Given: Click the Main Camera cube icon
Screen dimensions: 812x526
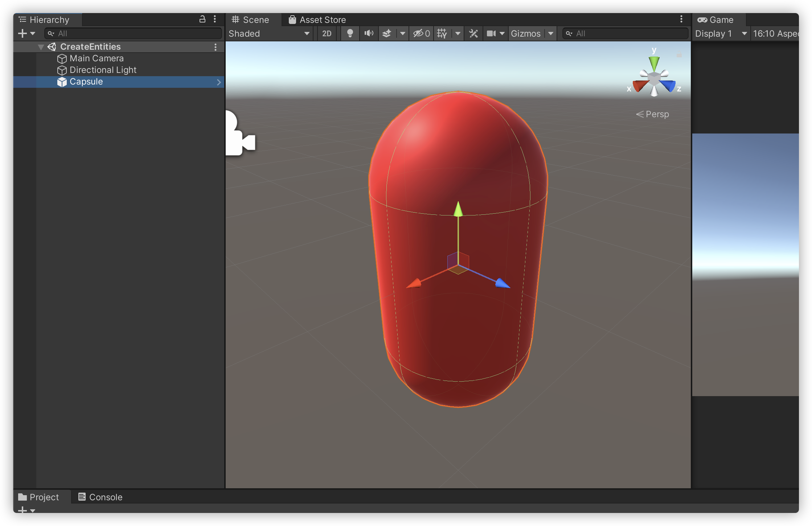Looking at the screenshot, I should pyautogui.click(x=62, y=58).
